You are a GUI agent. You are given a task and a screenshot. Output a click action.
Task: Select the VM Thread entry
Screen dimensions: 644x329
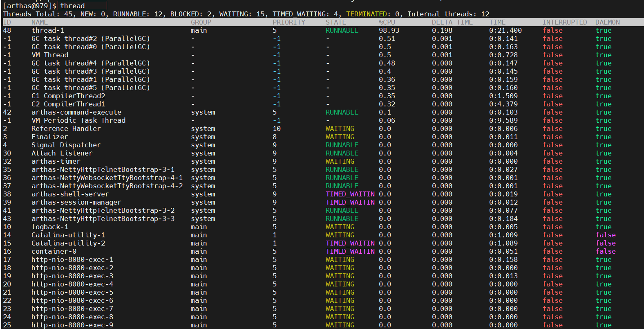pos(50,55)
